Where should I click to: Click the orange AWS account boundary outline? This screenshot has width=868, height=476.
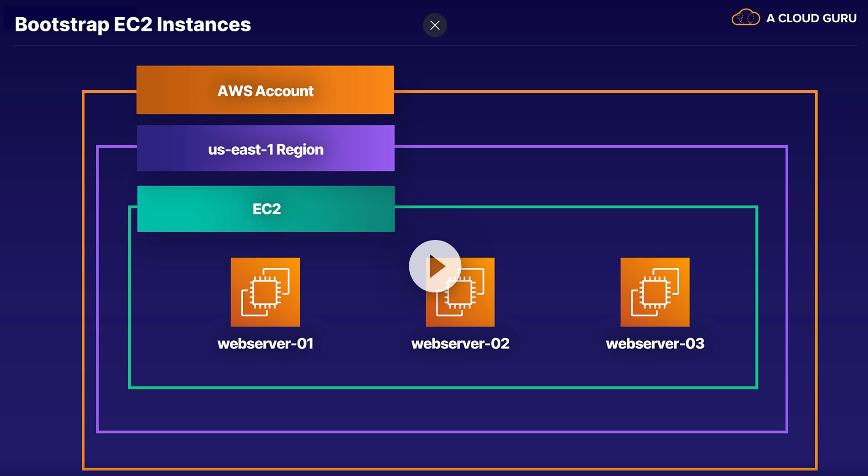[816, 277]
